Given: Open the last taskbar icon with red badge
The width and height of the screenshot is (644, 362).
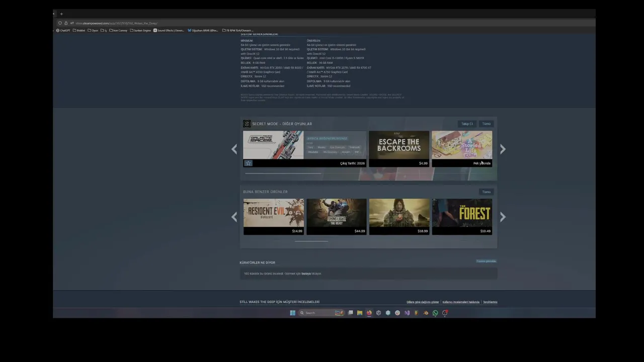Looking at the screenshot, I should 445,313.
